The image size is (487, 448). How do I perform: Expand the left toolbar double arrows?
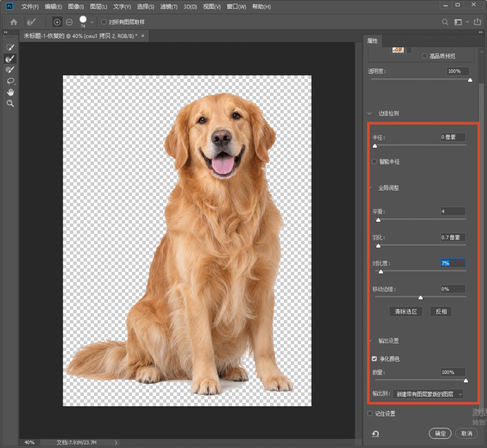(x=6, y=32)
